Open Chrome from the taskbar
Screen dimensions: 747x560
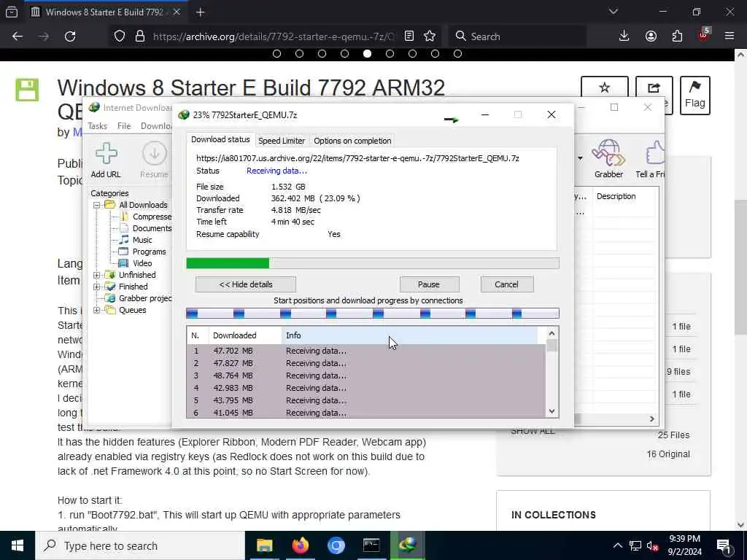(x=336, y=545)
